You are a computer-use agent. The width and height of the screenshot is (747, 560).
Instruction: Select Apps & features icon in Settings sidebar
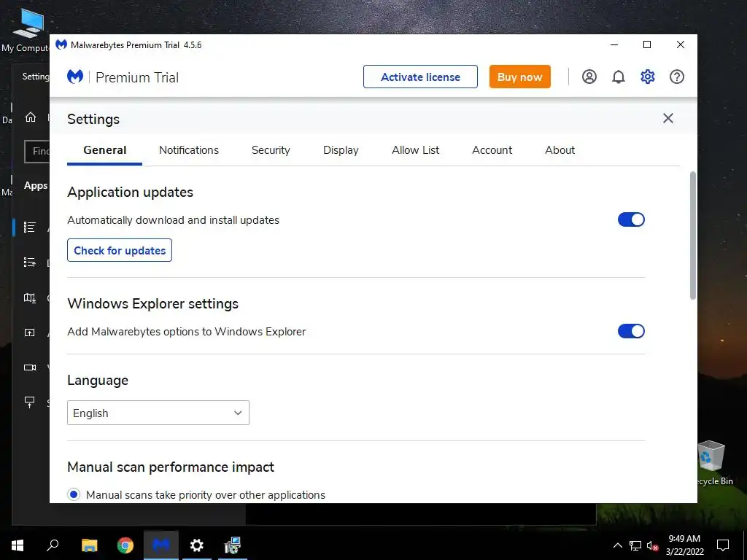29,227
